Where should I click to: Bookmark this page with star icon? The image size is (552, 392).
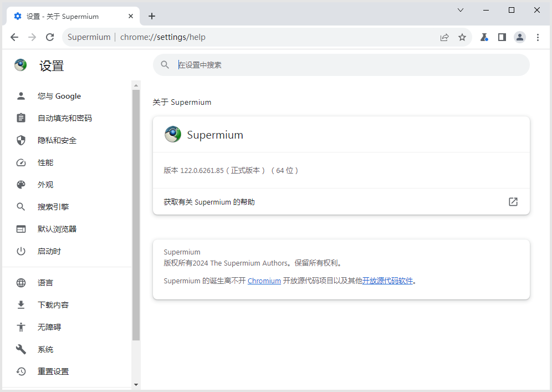pyautogui.click(x=462, y=37)
